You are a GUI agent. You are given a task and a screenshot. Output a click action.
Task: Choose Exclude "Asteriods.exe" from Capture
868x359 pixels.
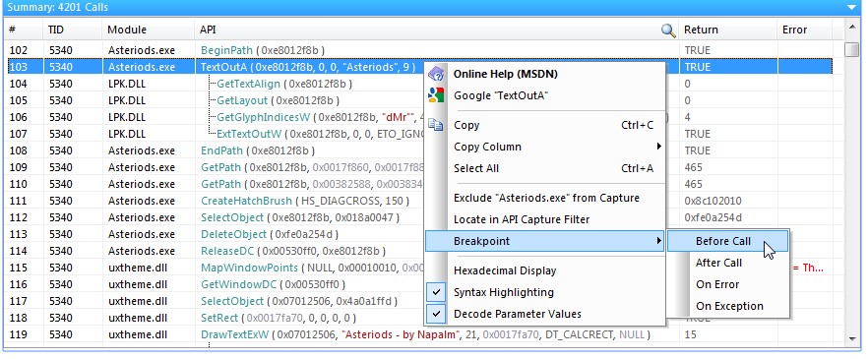click(544, 198)
